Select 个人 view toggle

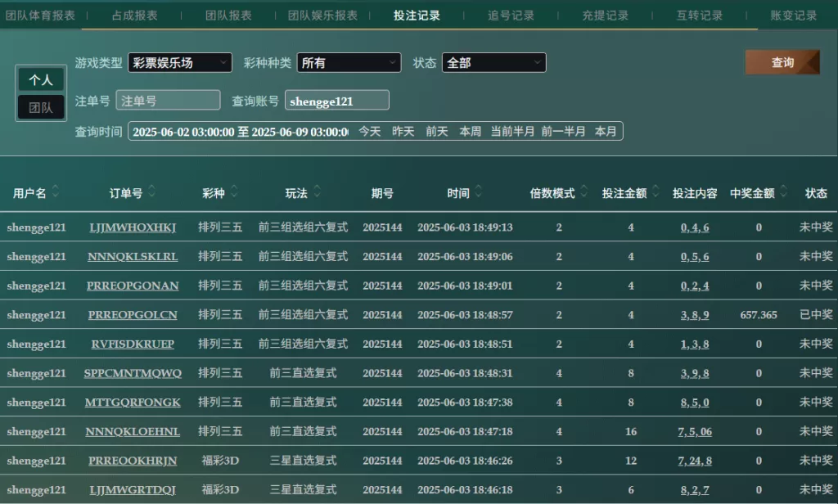(x=41, y=79)
